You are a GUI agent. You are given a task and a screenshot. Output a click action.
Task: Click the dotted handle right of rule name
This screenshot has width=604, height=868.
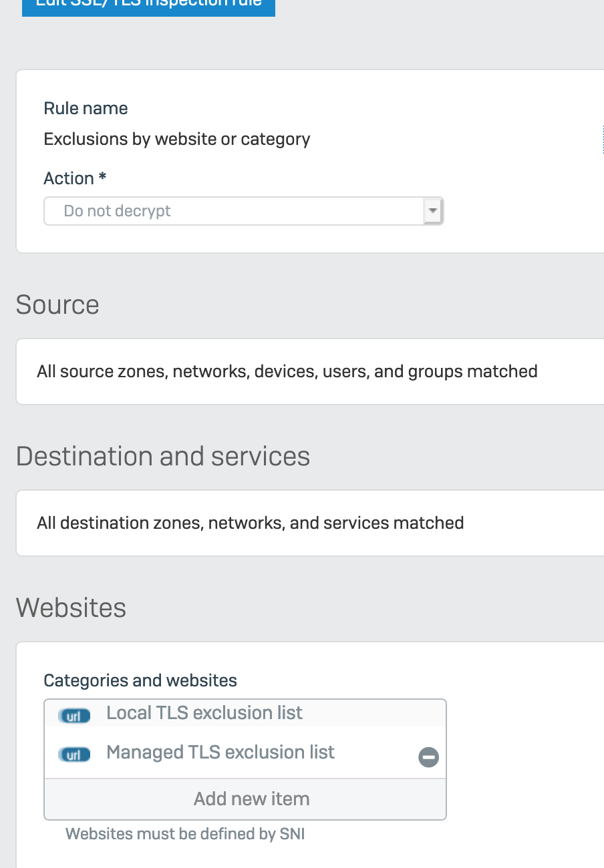[x=603, y=139]
